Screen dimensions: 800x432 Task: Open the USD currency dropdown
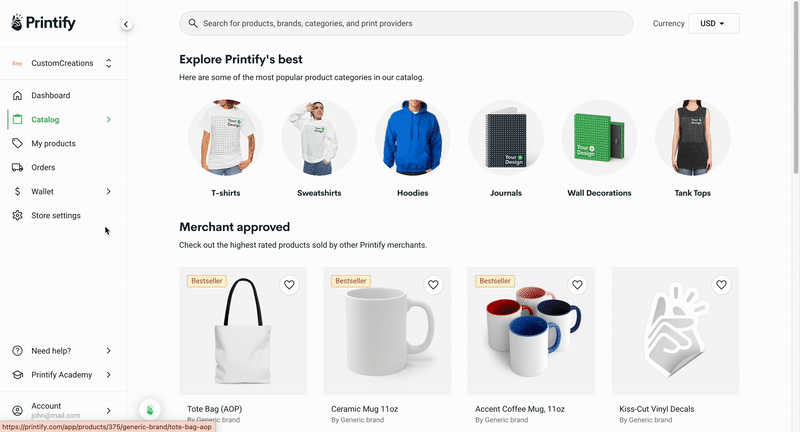click(714, 23)
